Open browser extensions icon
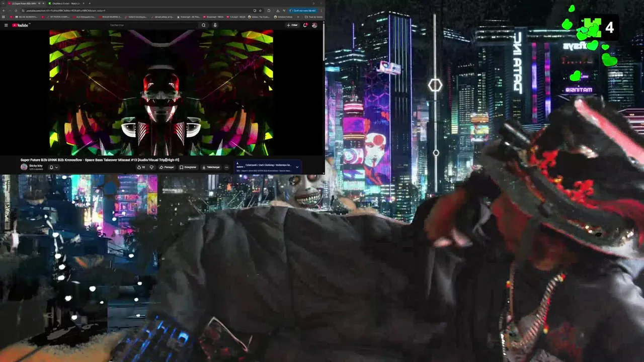The image size is (644, 362). point(269,11)
